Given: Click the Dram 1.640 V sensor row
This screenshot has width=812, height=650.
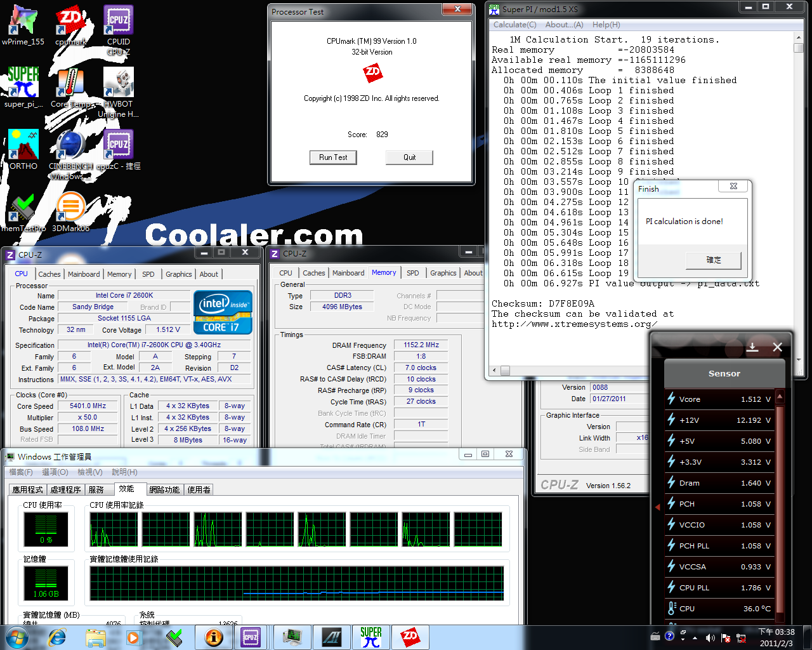Looking at the screenshot, I should [719, 483].
